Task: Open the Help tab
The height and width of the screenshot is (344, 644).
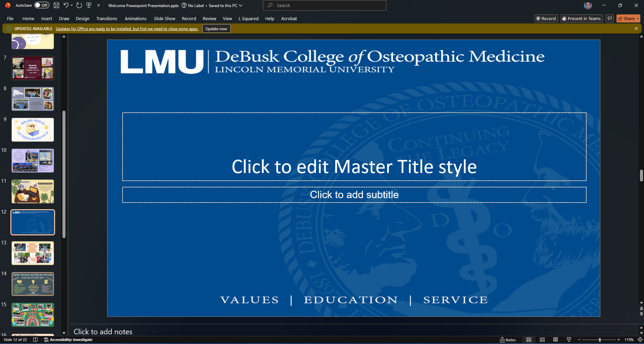Action: tap(270, 18)
